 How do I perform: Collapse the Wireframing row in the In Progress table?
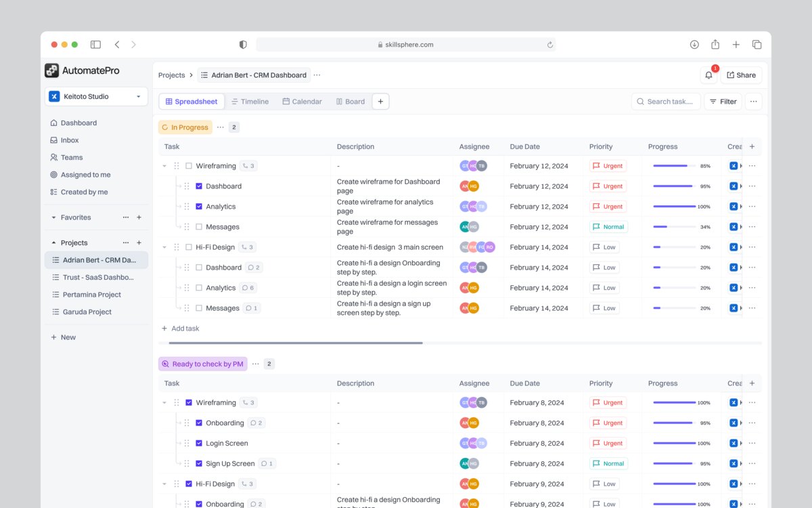coord(164,166)
